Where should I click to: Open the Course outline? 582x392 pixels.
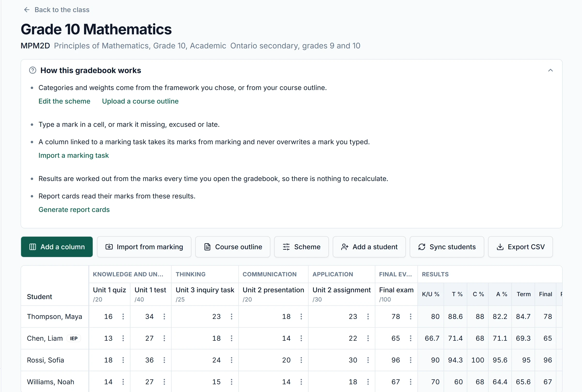pos(233,247)
